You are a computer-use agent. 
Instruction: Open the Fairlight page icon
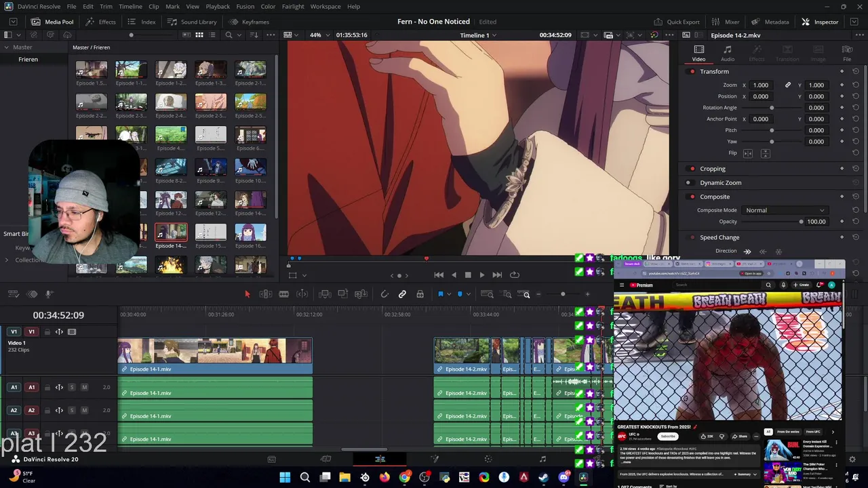coord(542,459)
